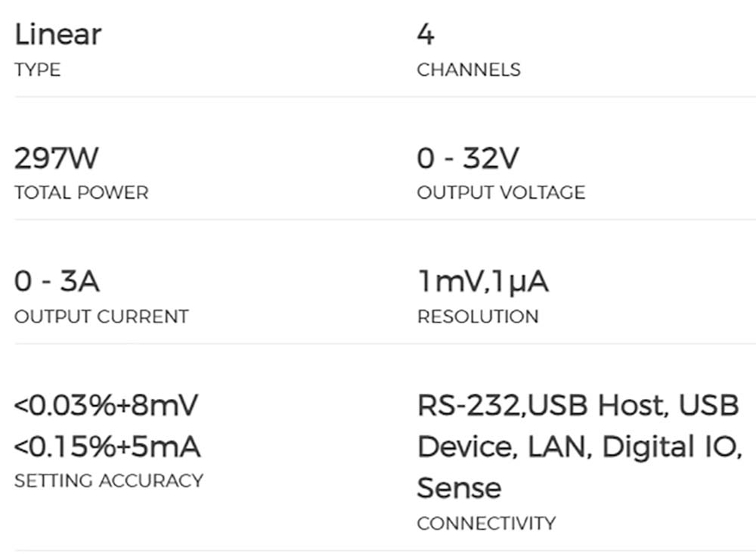Select the CHANNELS label
Image resolution: width=756 pixels, height=554 pixels.
click(469, 70)
